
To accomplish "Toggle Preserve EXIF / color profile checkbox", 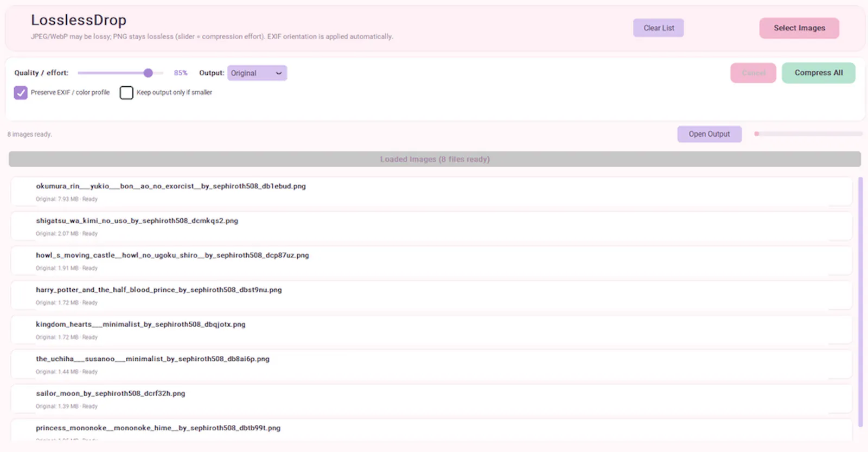I will coord(21,93).
